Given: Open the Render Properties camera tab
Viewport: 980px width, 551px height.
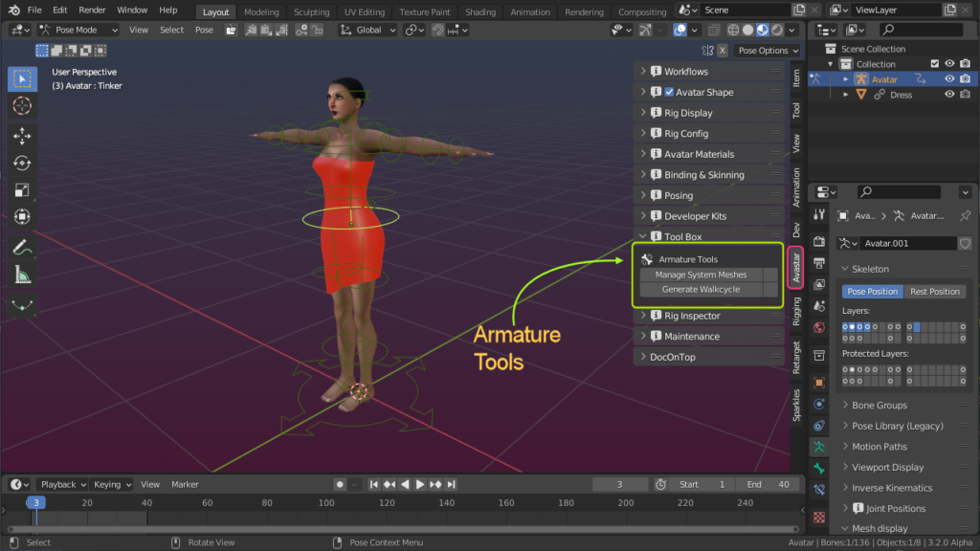Looking at the screenshot, I should tap(819, 241).
